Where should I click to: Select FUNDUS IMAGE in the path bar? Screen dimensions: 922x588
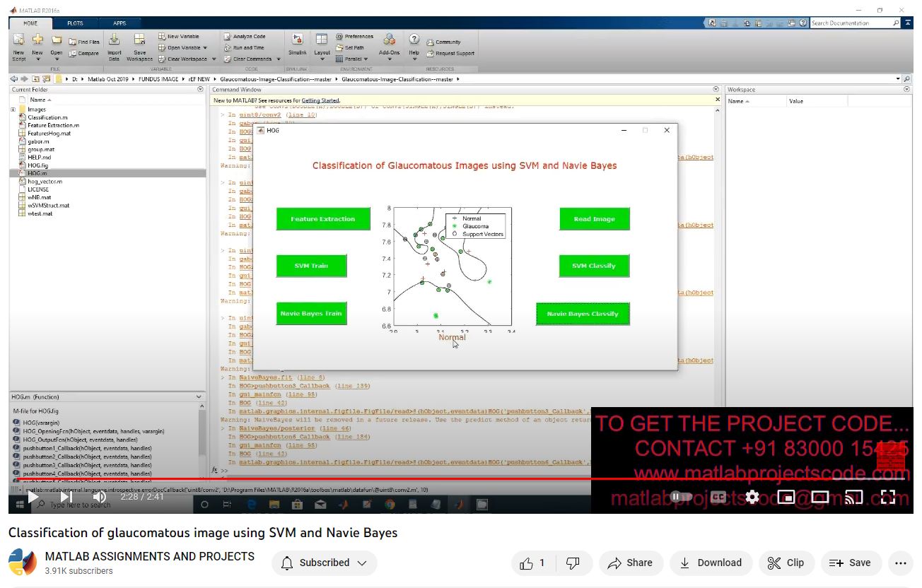pyautogui.click(x=160, y=79)
